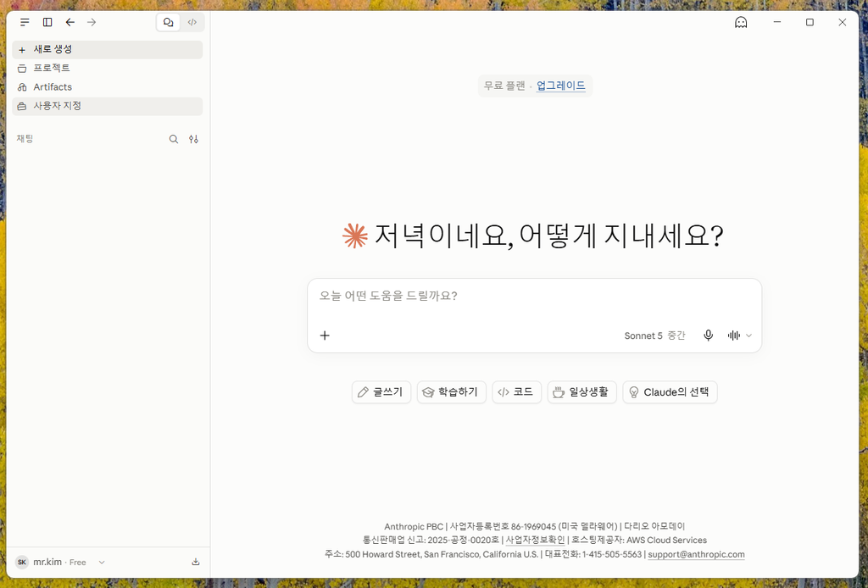
Task: Open chat filter settings icon
Action: tap(193, 139)
